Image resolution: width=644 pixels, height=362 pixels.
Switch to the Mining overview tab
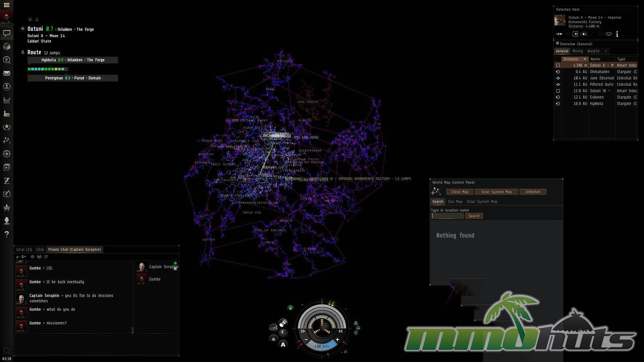coord(578,51)
